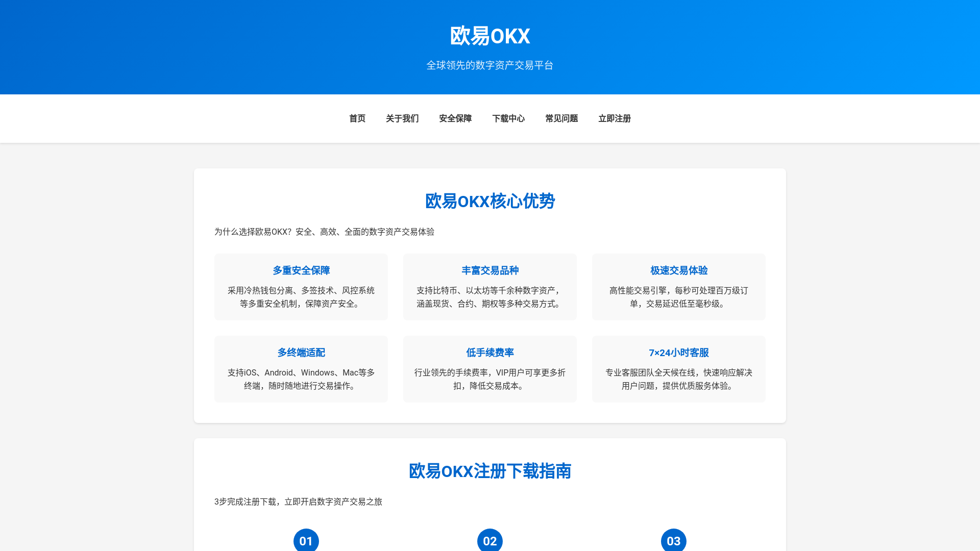980x551 pixels.
Task: Click description mentioning 比特币、以太坊
Action: coord(490,297)
